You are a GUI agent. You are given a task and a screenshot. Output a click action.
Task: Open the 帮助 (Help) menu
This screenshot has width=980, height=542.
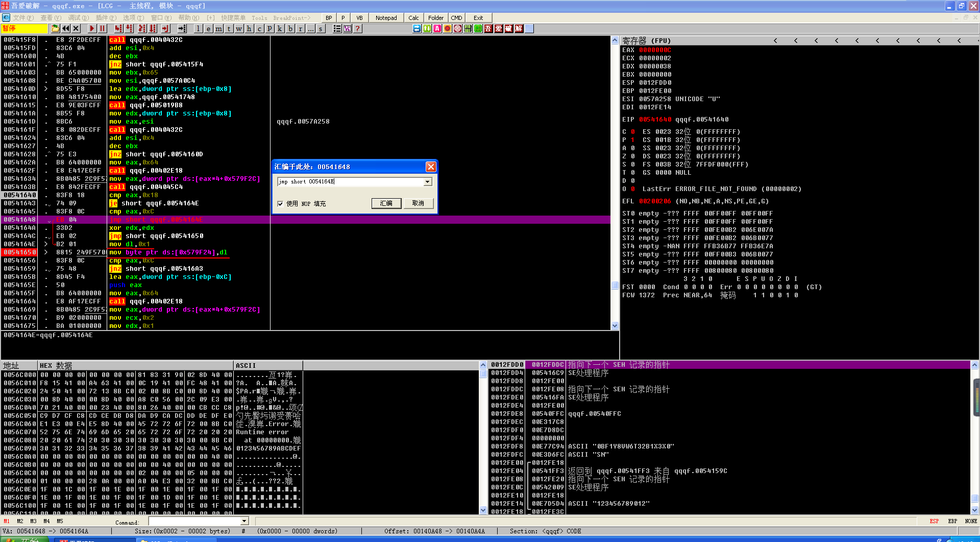(x=189, y=18)
